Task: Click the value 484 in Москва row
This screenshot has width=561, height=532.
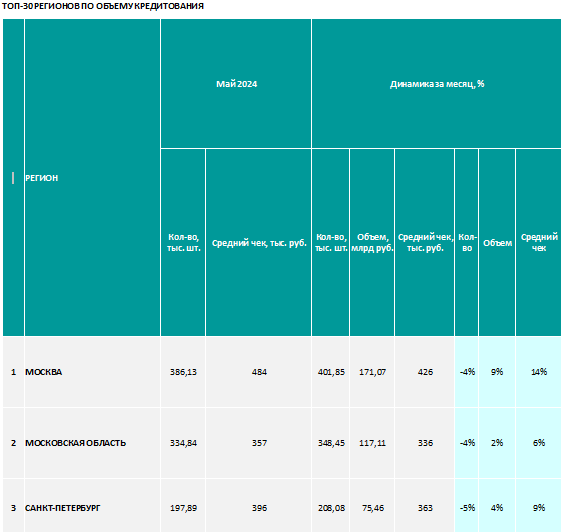Action: tap(259, 372)
